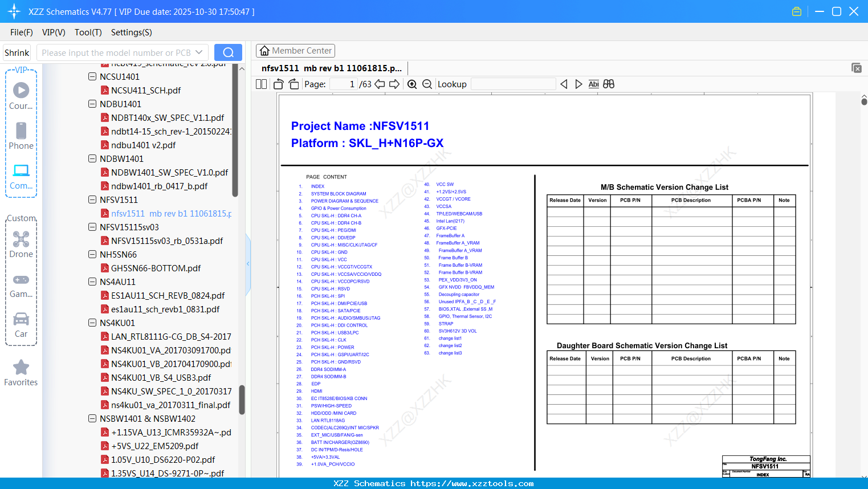The width and height of the screenshot is (868, 489).
Task: Open ES1AU11_SCH_REVB_0824.pdf
Action: coord(168,295)
